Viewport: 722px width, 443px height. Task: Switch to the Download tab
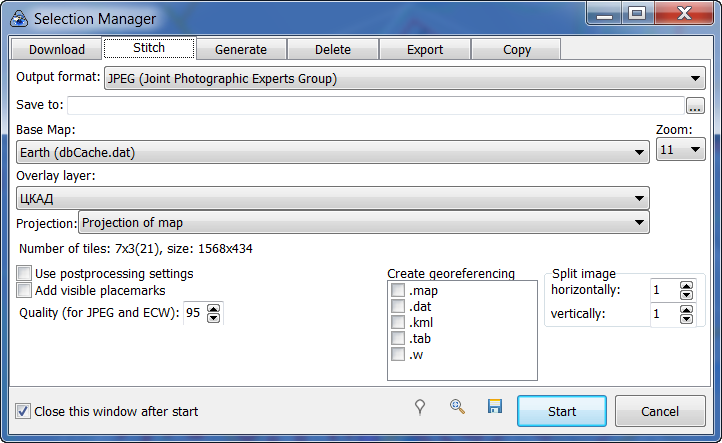point(56,49)
